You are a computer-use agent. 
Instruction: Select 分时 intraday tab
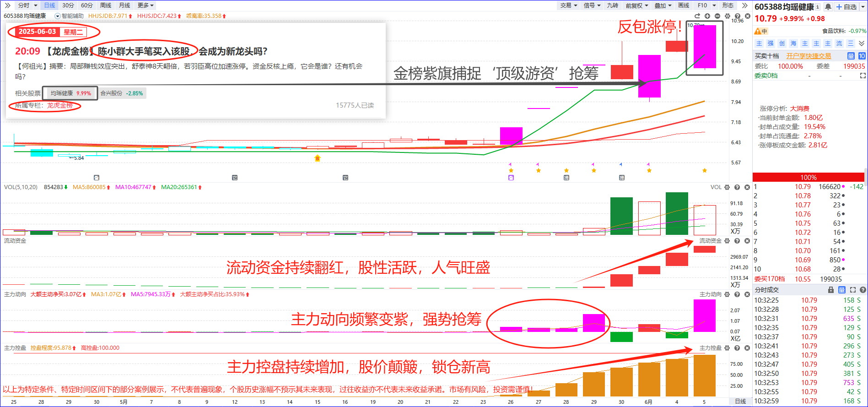(24, 5)
